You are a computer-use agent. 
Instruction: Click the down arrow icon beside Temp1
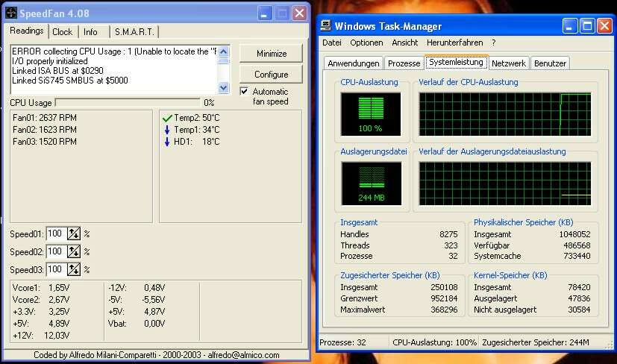click(x=167, y=130)
